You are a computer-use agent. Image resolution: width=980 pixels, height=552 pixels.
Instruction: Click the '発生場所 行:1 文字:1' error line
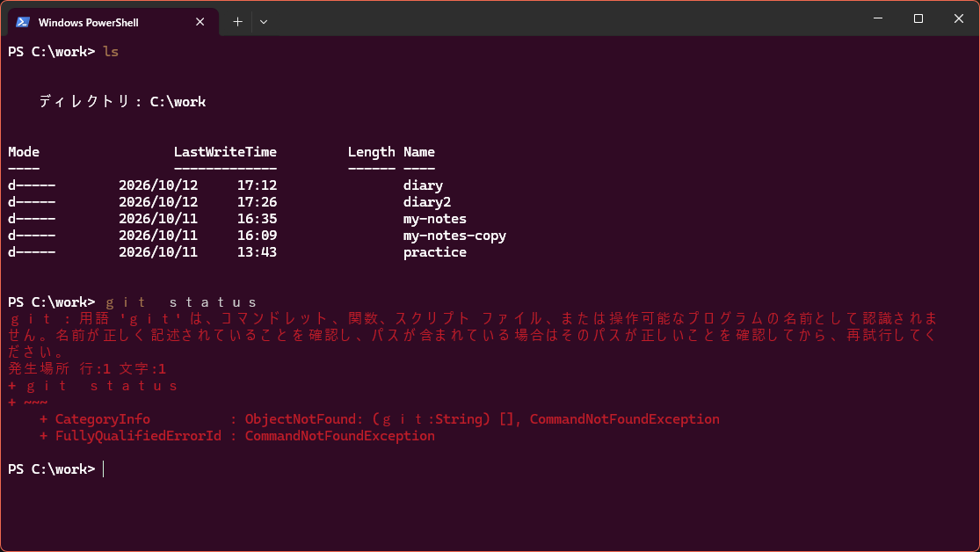coord(87,369)
